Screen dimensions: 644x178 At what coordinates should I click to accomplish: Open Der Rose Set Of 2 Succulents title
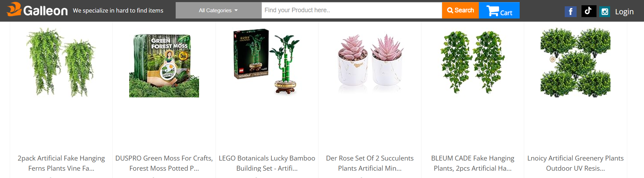(x=370, y=163)
